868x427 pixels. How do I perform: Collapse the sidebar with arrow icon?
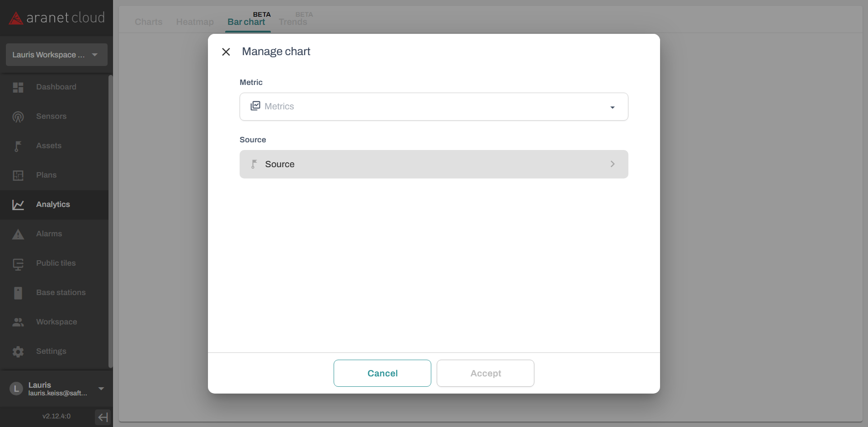point(103,417)
